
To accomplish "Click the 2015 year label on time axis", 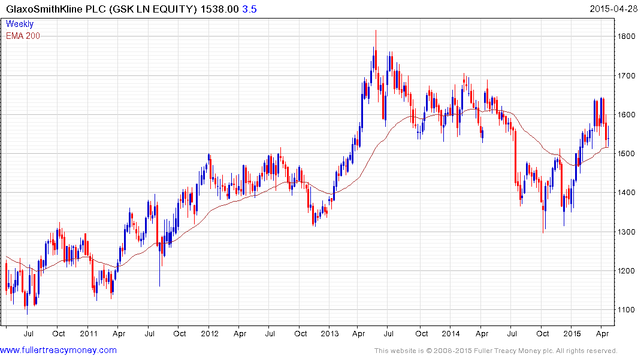I will (x=572, y=333).
